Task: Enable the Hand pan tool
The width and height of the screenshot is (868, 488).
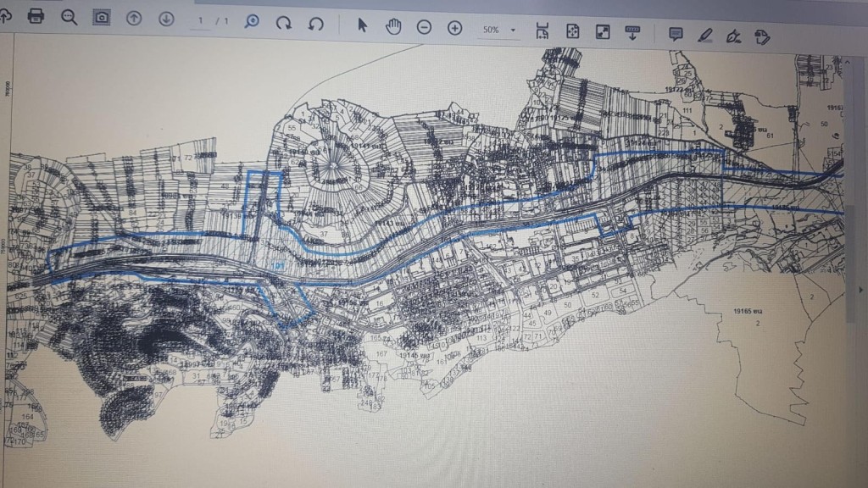Action: tap(393, 26)
